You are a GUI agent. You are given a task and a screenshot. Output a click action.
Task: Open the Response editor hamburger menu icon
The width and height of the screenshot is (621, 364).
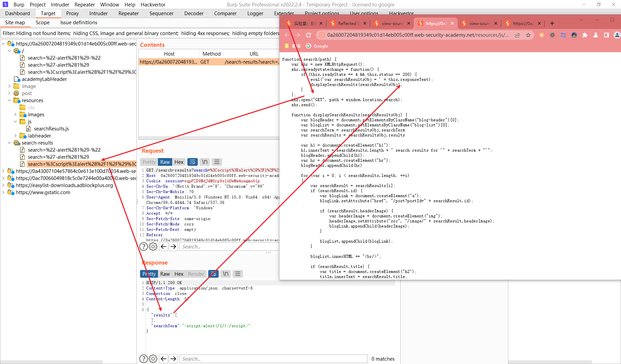click(238, 274)
